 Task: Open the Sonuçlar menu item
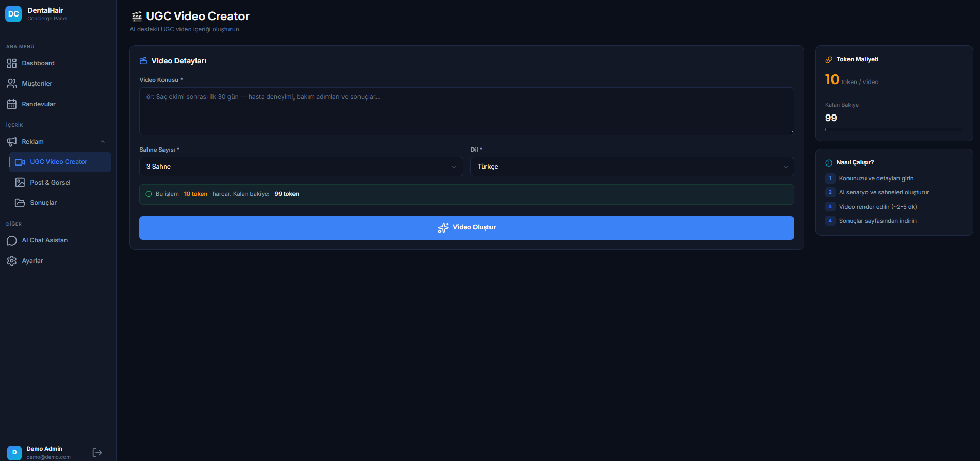coord(43,203)
